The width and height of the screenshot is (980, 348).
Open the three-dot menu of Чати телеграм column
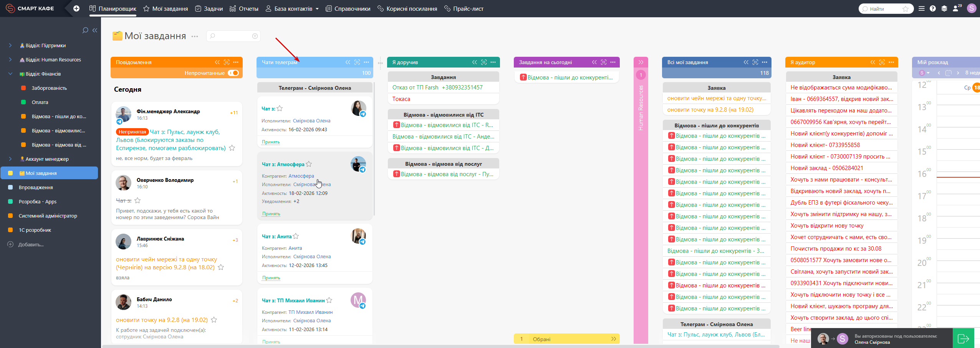click(366, 62)
